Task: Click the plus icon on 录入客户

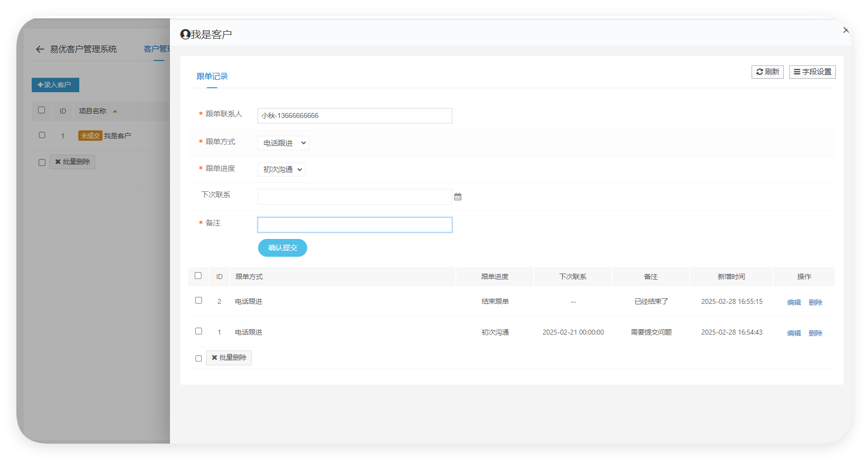Action: (40, 85)
